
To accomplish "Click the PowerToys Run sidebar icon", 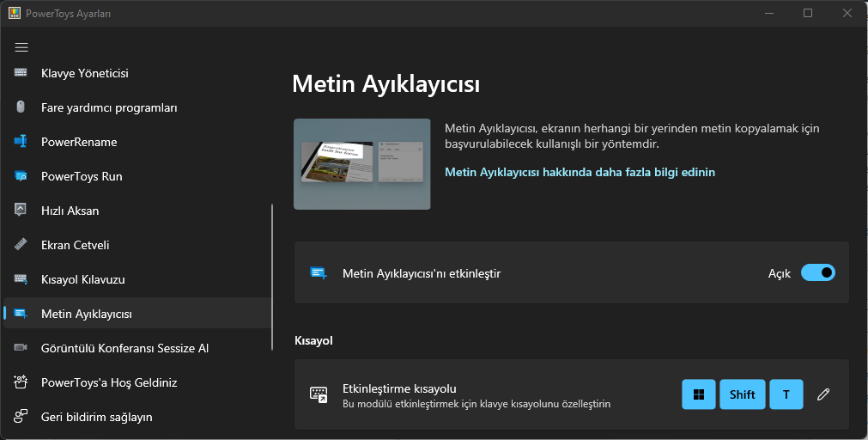I will tap(21, 176).
